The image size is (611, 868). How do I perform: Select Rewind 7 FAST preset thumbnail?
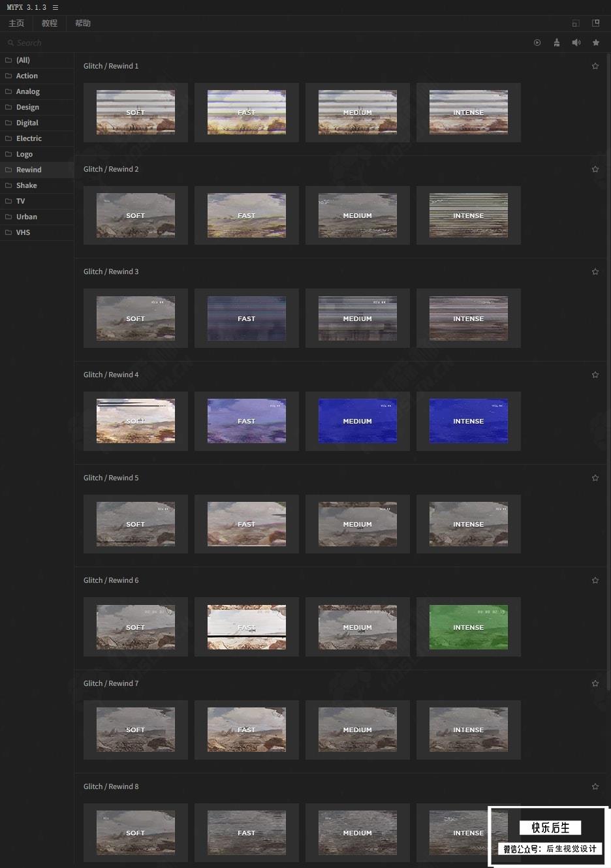coord(247,730)
